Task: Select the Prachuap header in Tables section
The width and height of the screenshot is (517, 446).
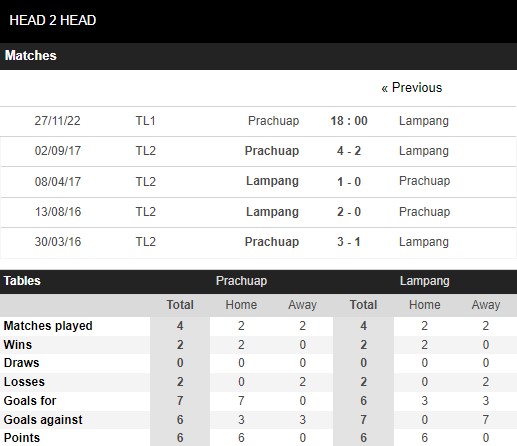Action: tap(241, 281)
